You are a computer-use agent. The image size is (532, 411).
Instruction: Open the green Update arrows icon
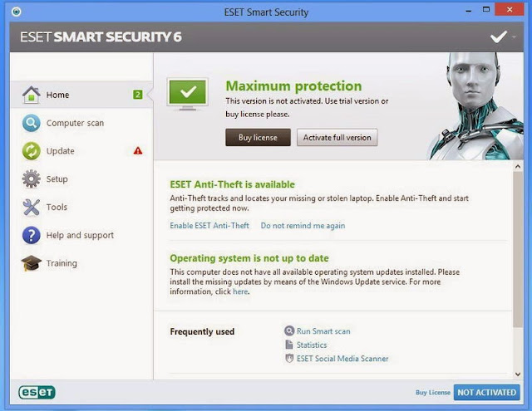(x=32, y=151)
